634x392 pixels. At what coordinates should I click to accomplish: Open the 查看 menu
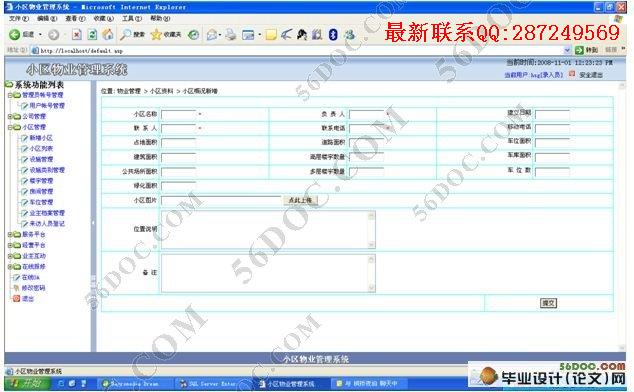tap(75, 19)
